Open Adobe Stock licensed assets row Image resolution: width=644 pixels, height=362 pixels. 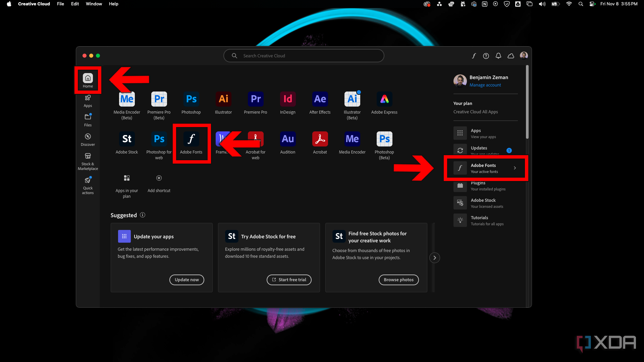click(x=485, y=203)
